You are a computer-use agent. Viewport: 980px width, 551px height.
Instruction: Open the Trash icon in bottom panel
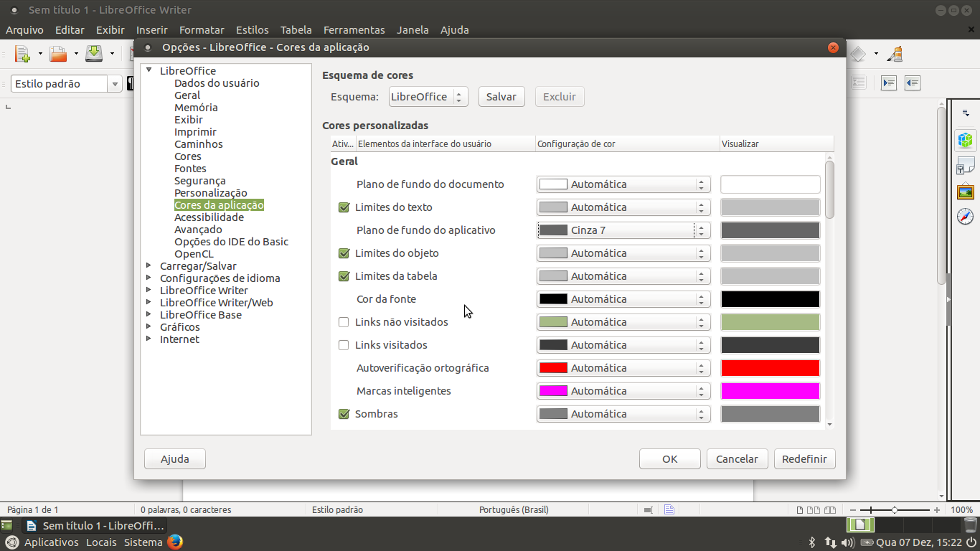point(970,525)
